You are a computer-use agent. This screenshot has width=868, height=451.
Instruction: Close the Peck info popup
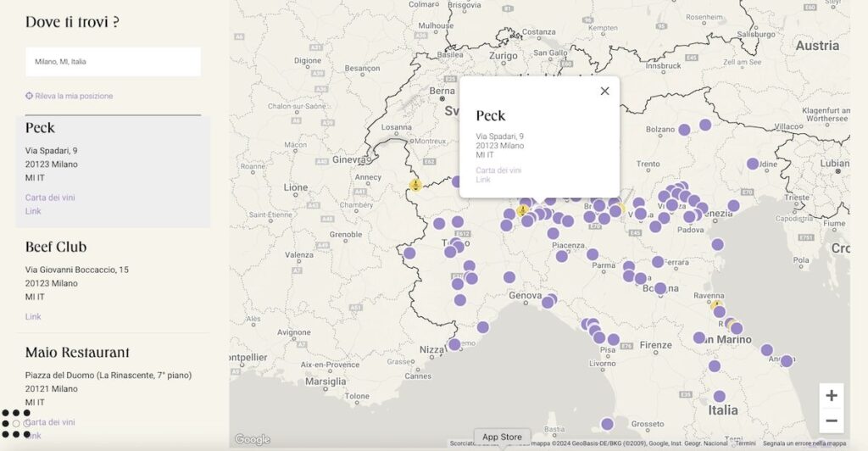point(604,92)
